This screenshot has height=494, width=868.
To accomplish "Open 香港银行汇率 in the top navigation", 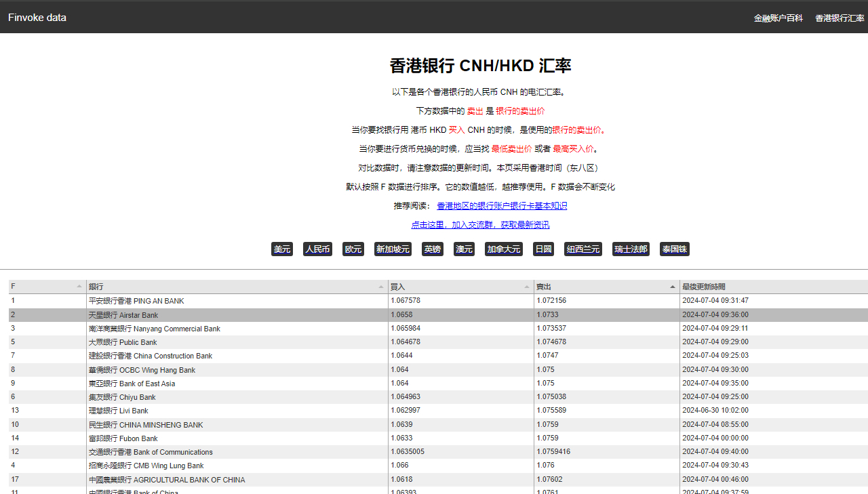I will tap(840, 18).
